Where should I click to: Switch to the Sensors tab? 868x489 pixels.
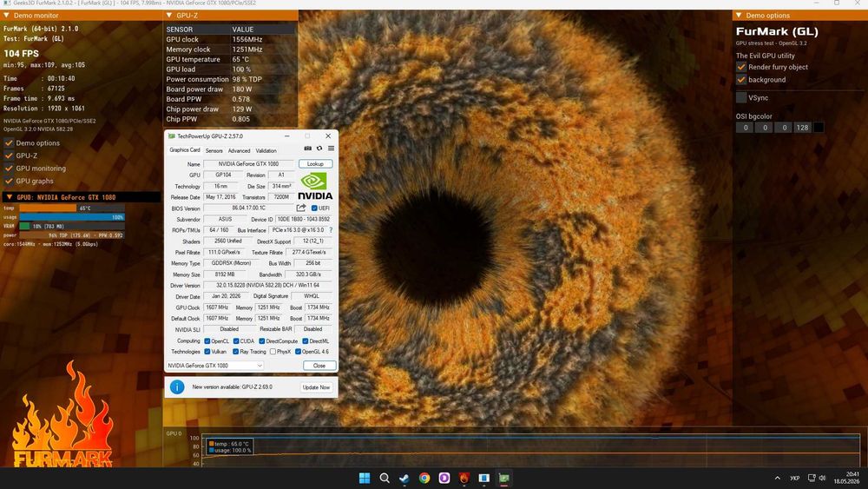(214, 150)
